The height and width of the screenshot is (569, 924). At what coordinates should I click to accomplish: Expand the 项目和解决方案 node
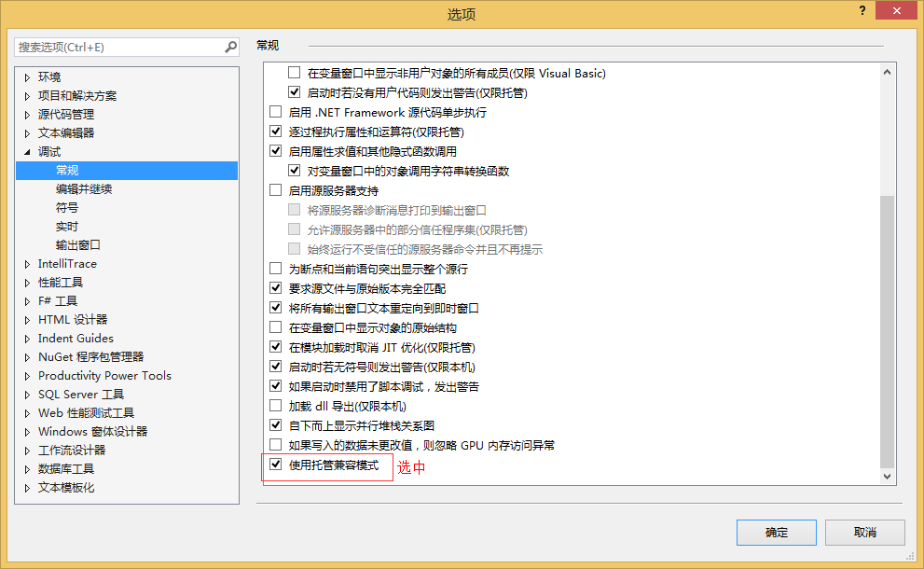pos(27,96)
